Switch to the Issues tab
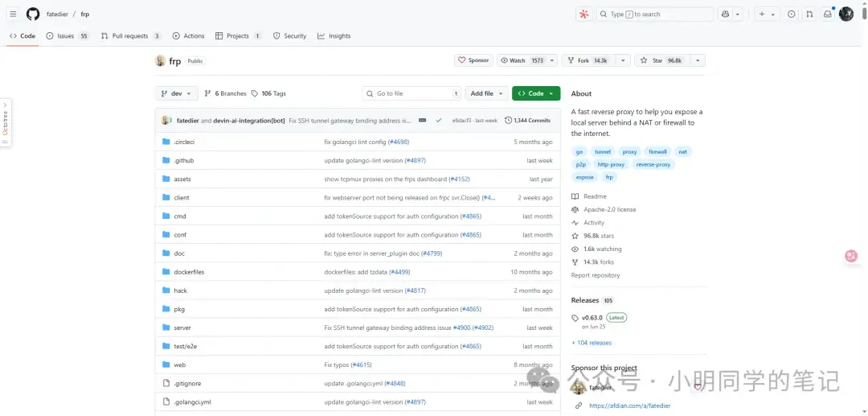The width and height of the screenshot is (868, 416). click(67, 36)
